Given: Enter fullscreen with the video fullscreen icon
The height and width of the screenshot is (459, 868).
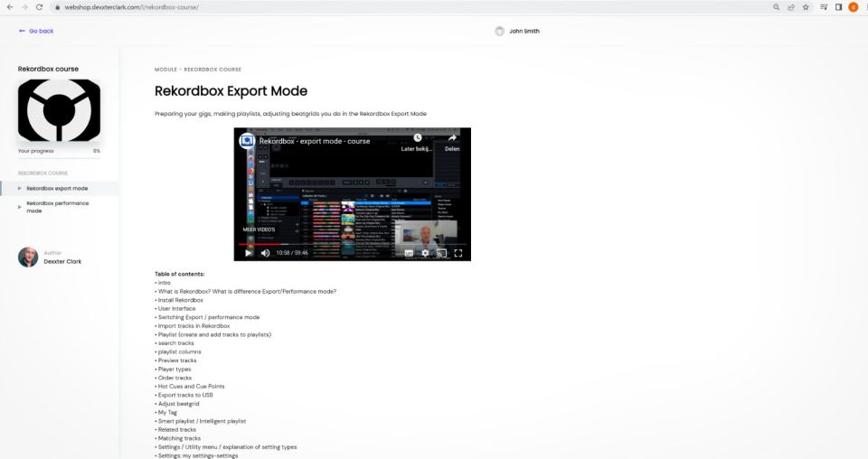Looking at the screenshot, I should click(x=458, y=253).
